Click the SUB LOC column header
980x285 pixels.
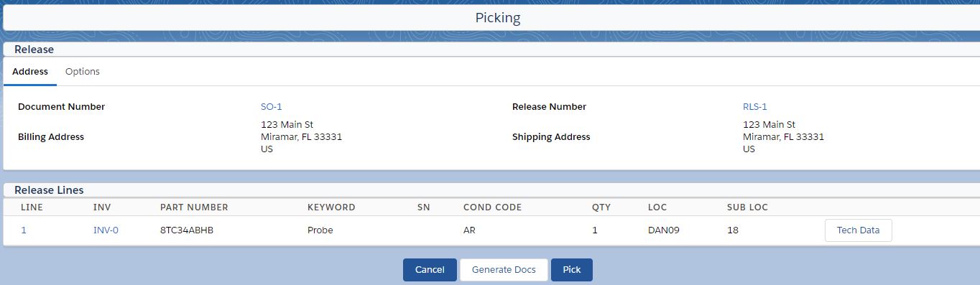[x=747, y=207]
